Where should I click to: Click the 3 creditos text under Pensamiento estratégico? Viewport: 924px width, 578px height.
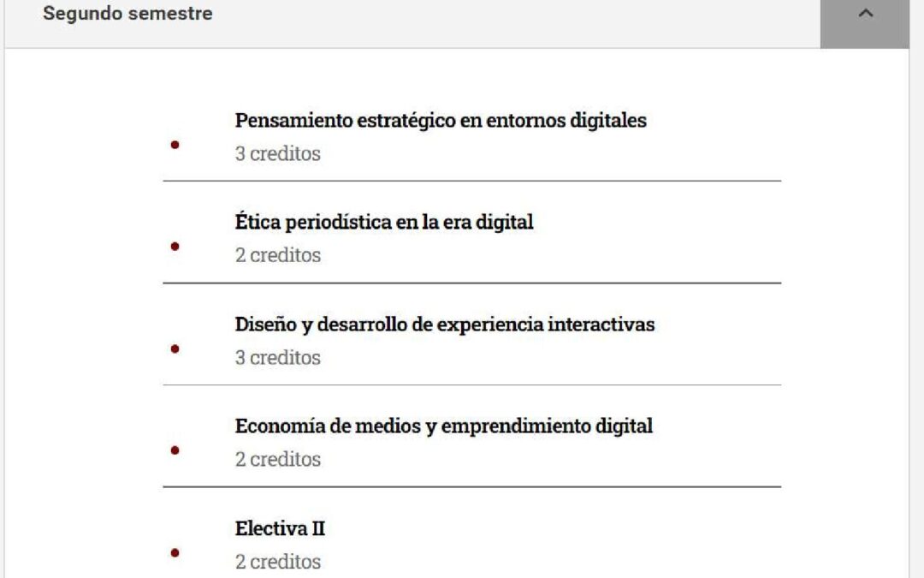tap(278, 154)
